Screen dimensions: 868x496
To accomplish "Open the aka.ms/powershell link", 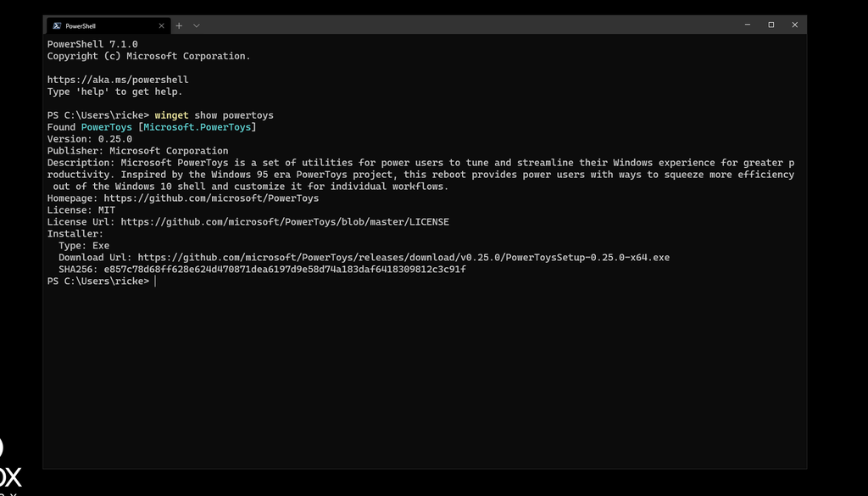I will 118,79.
